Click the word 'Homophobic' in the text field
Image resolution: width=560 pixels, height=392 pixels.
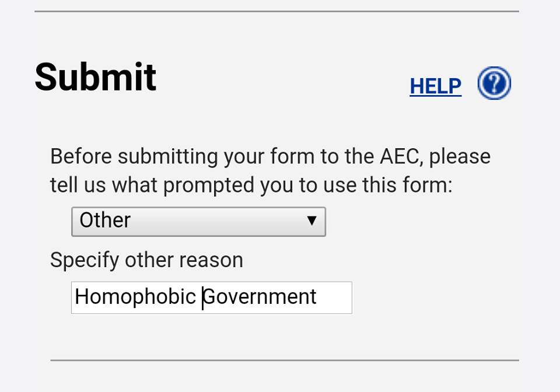135,297
